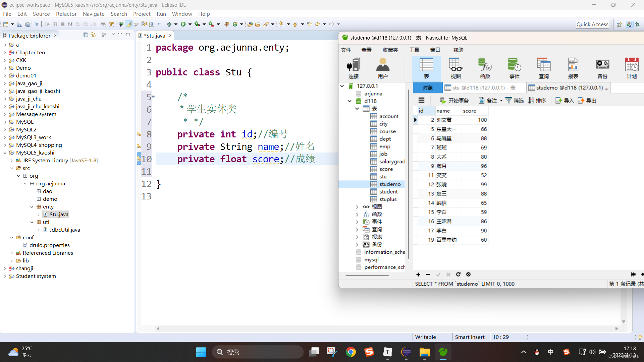Open the Navigate menu in Eclipse
The width and height of the screenshot is (644, 362).
pos(94,14)
